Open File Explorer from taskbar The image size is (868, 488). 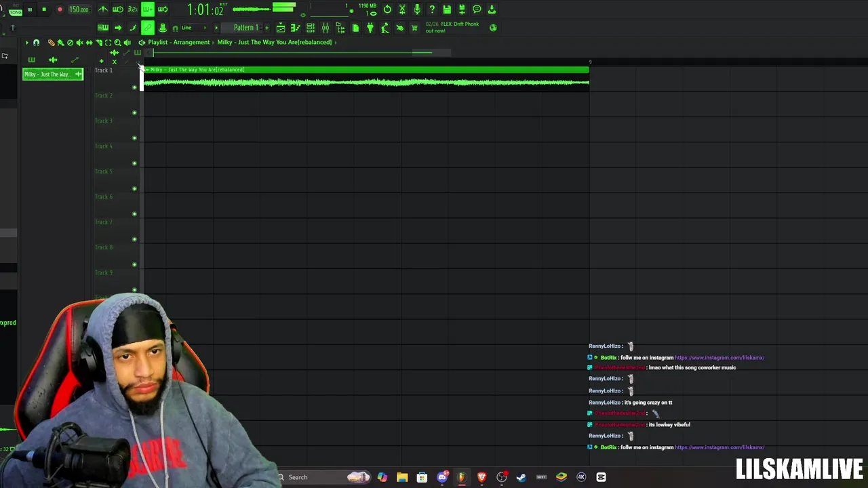click(x=402, y=477)
